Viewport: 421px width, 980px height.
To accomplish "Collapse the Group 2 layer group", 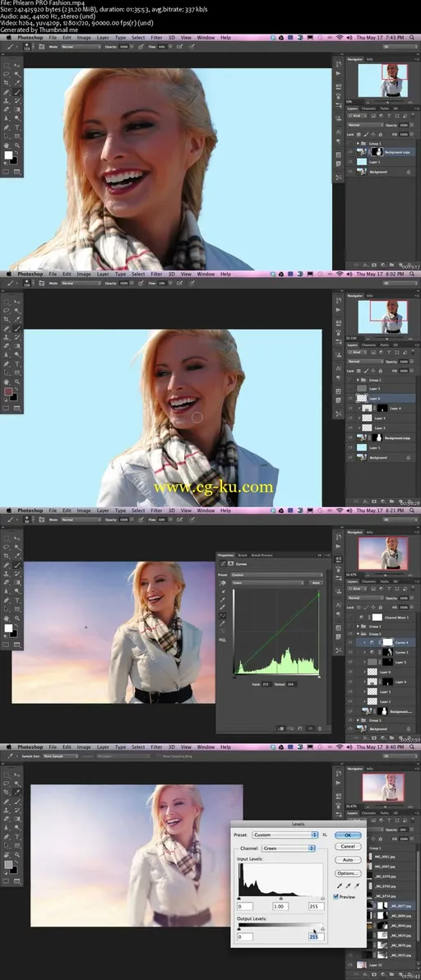I will (359, 633).
